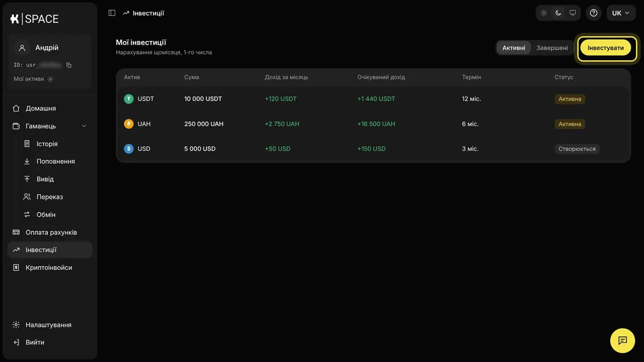
Task: Collapse the sidebar panel icon
Action: 112,13
